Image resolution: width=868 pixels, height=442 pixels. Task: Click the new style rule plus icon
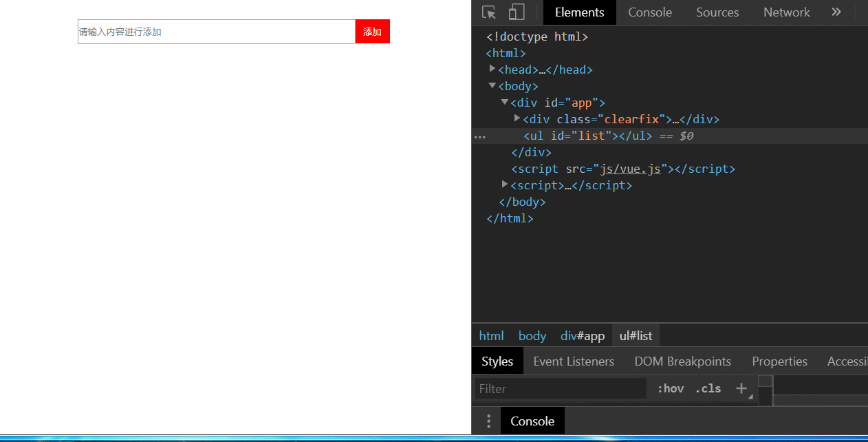pyautogui.click(x=741, y=388)
